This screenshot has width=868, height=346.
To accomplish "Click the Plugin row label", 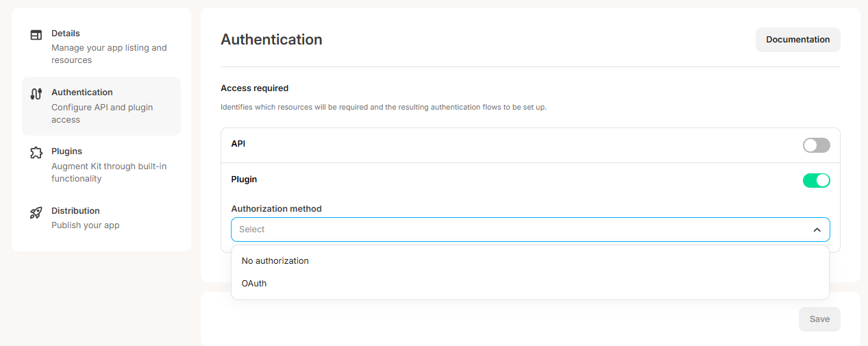I will (244, 180).
